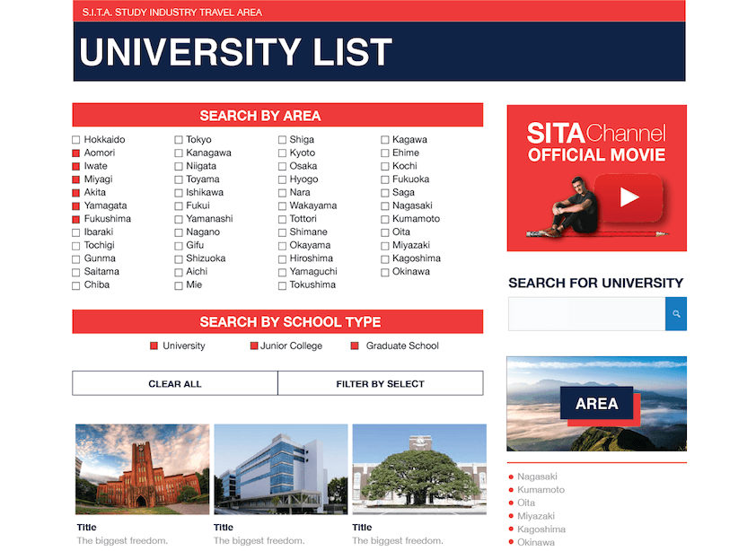The width and height of the screenshot is (756, 551).
Task: Click the blue search magnifier button
Action: pyautogui.click(x=676, y=314)
